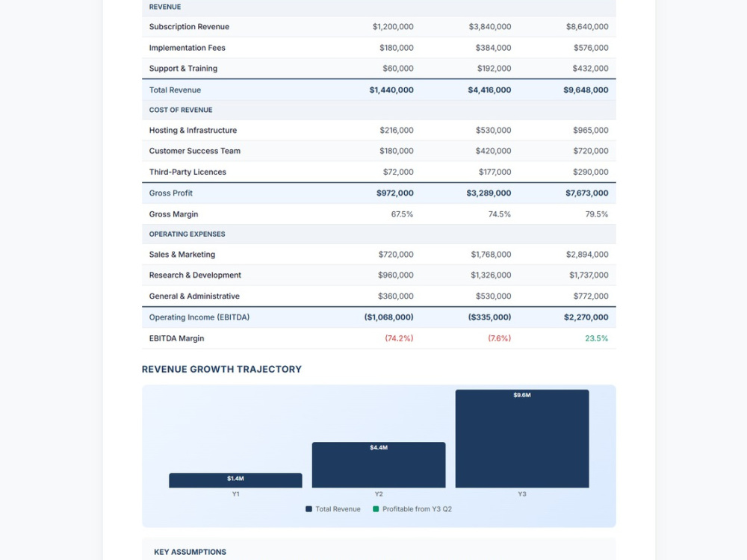Click the Total Revenue row label
Screen dimensions: 747x560
175,90
